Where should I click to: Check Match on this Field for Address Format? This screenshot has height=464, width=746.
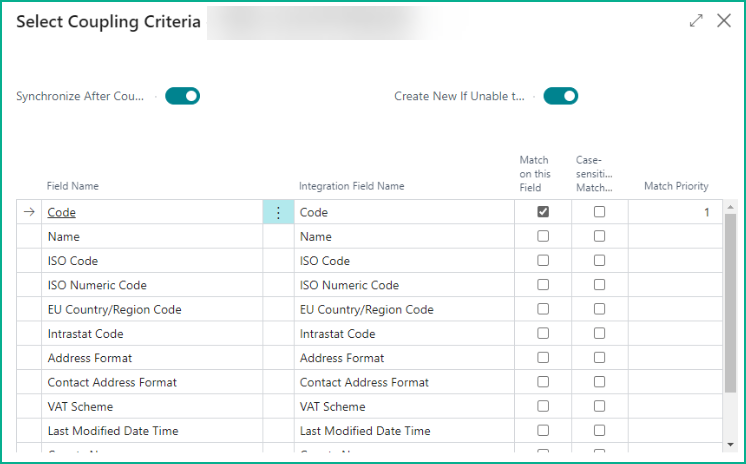(x=543, y=357)
